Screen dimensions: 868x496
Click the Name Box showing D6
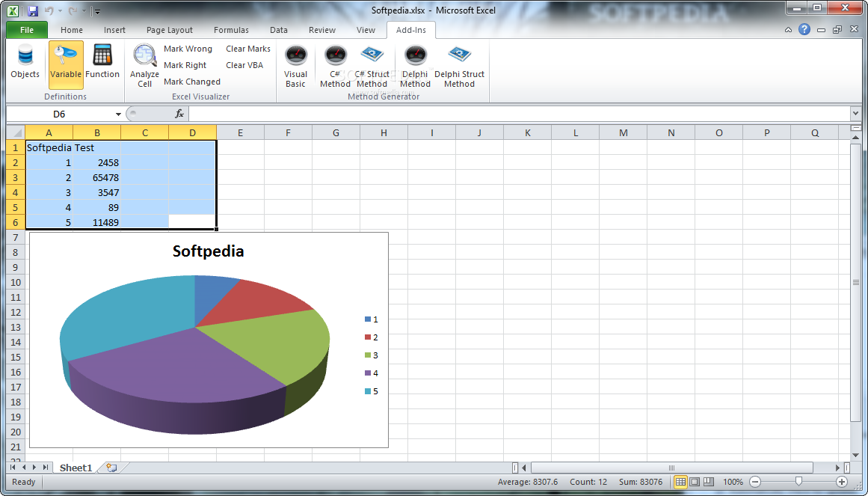(59, 114)
